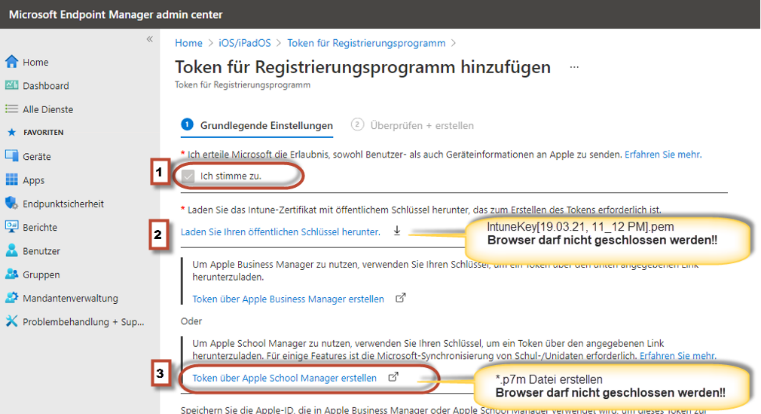Open the Apps grid icon

(x=12, y=180)
